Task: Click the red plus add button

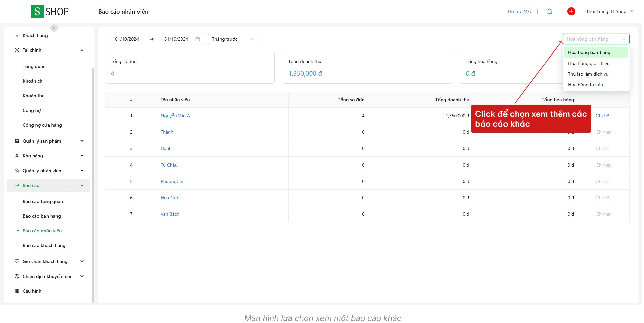Action: [571, 11]
